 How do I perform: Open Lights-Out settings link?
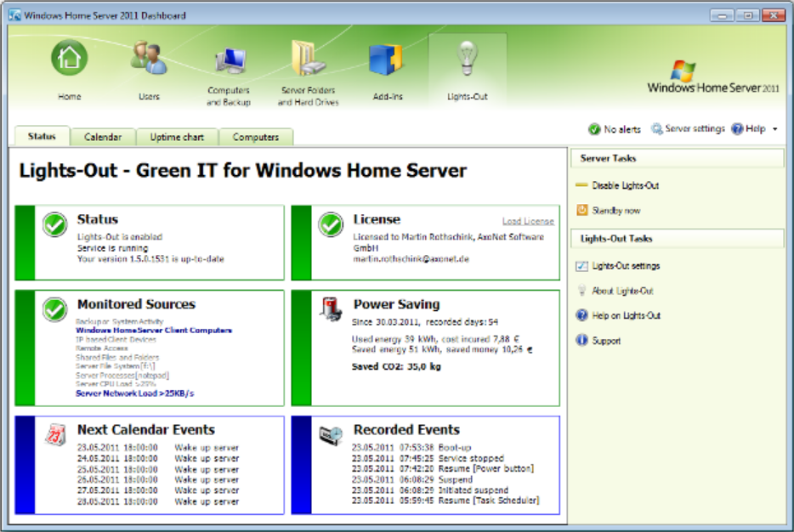(x=626, y=266)
